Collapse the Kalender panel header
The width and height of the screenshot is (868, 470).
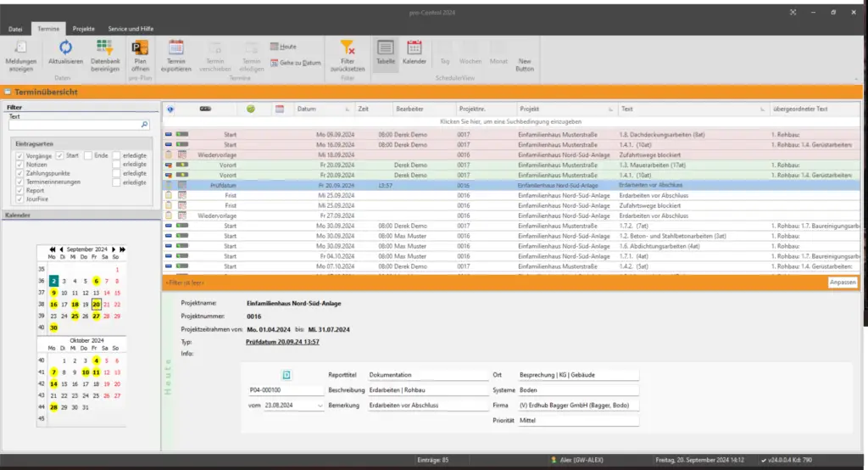click(x=81, y=215)
